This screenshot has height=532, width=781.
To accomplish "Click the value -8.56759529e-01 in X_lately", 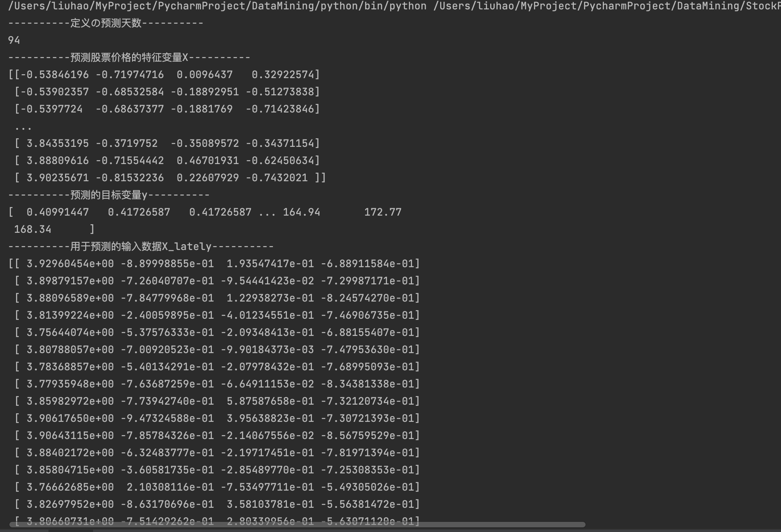I will (367, 436).
